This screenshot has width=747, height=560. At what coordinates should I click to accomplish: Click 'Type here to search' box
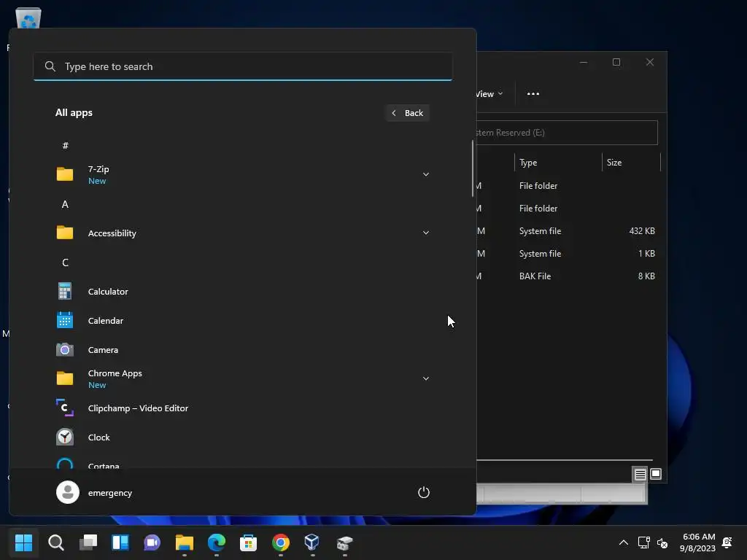coord(242,66)
